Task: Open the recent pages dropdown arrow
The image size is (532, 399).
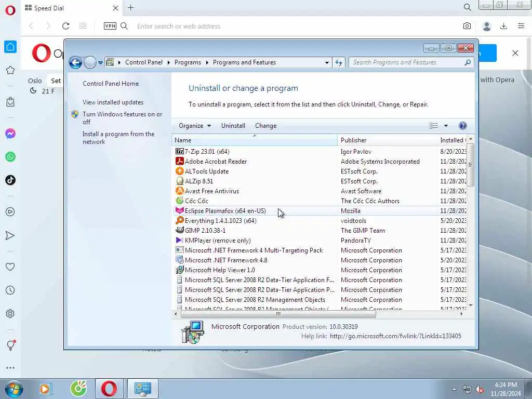Action: click(100, 63)
